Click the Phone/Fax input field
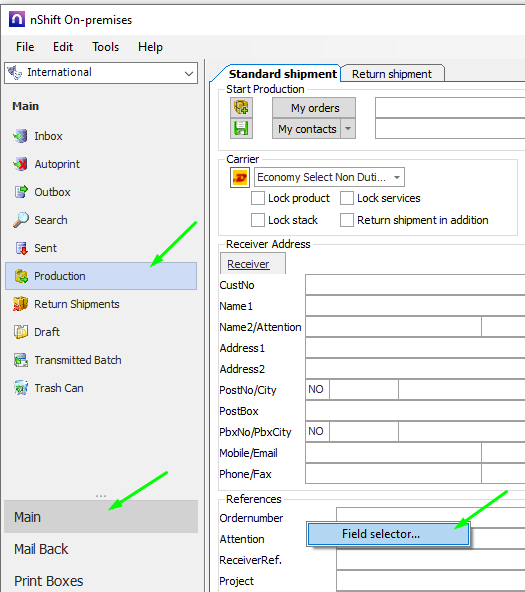525x592 pixels. 393,473
